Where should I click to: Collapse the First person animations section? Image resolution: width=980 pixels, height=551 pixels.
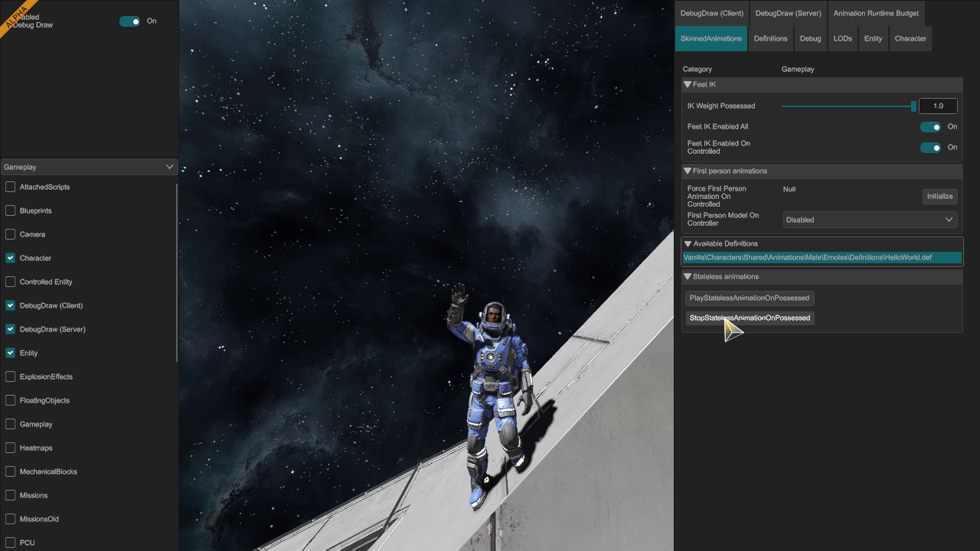688,171
